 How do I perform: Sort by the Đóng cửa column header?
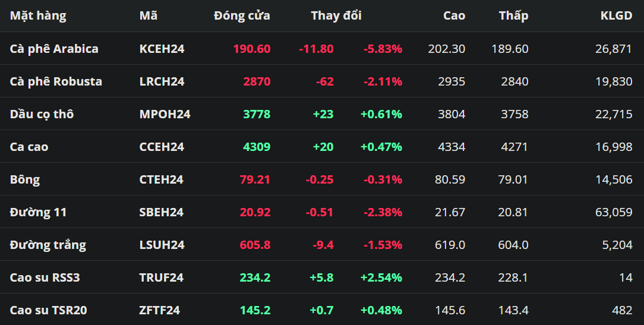(242, 16)
